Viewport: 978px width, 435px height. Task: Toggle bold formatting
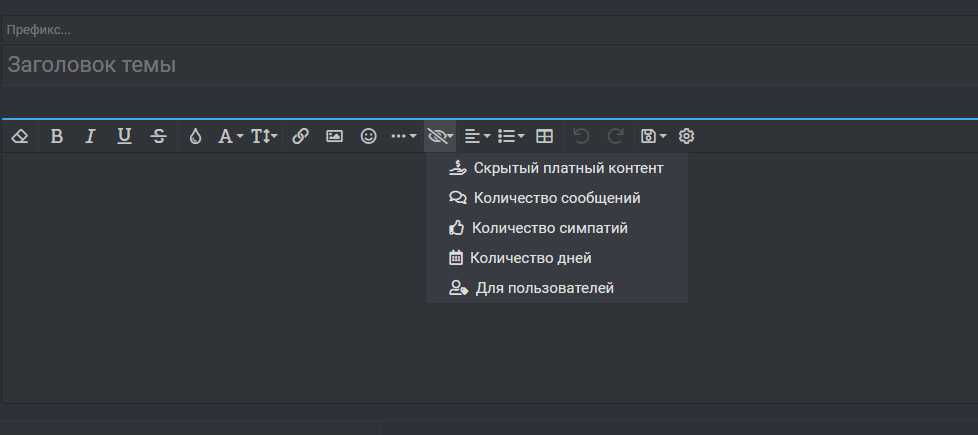click(x=56, y=136)
